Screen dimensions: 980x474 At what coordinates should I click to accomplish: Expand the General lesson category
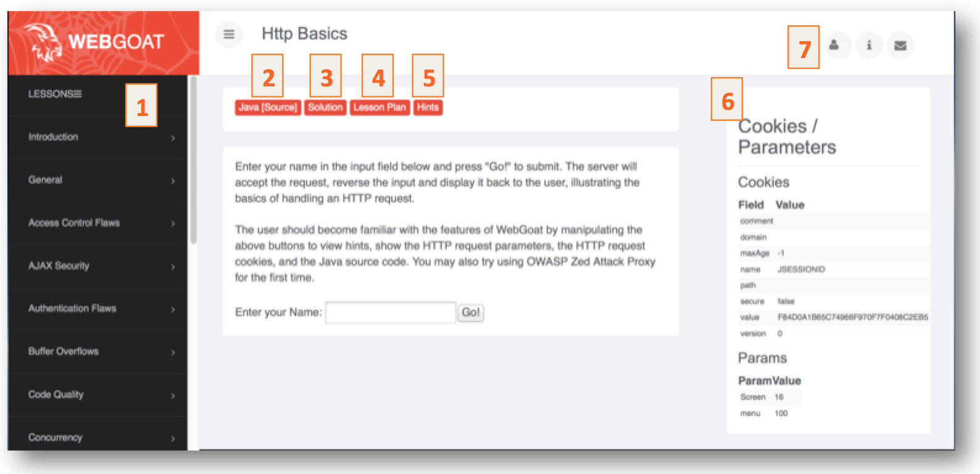98,180
